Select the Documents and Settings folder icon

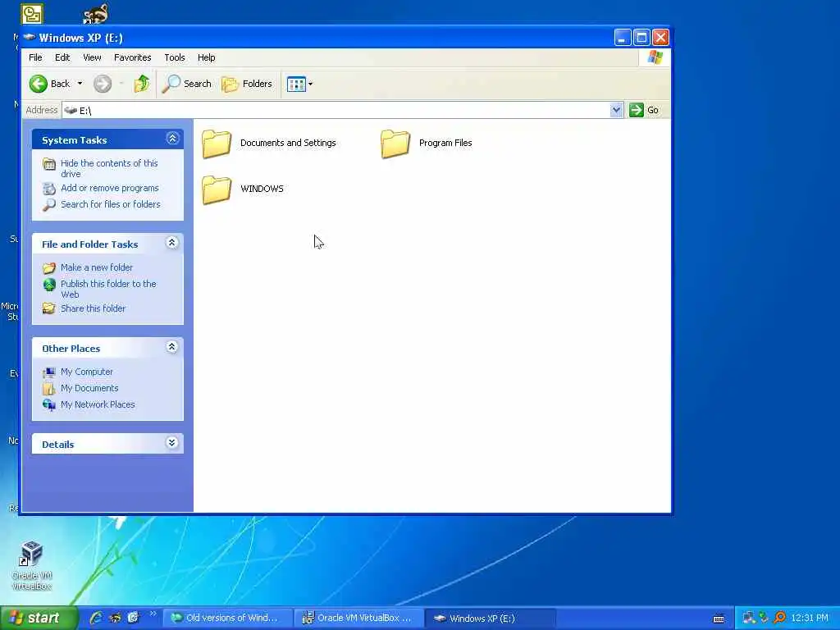217,144
